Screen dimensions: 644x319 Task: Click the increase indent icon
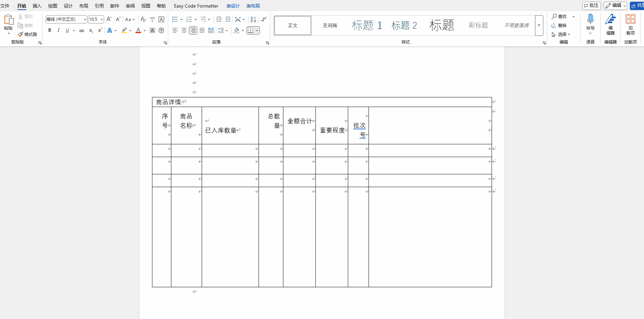point(228,19)
